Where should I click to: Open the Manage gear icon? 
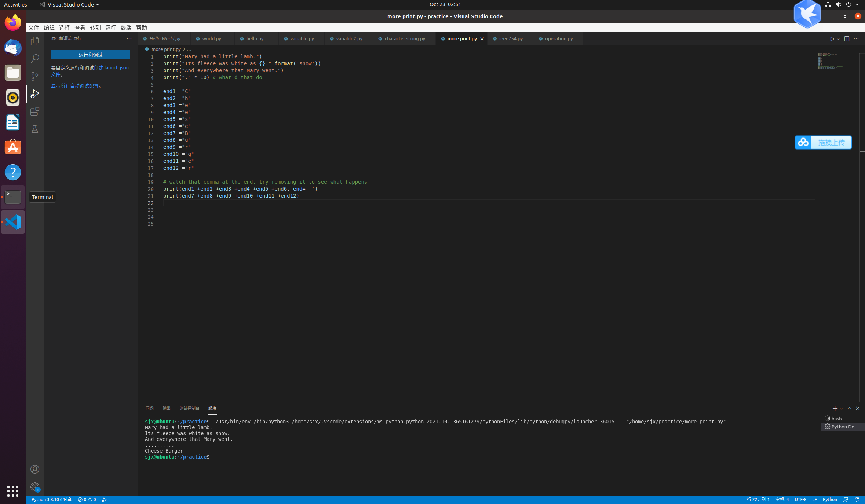coord(35,487)
